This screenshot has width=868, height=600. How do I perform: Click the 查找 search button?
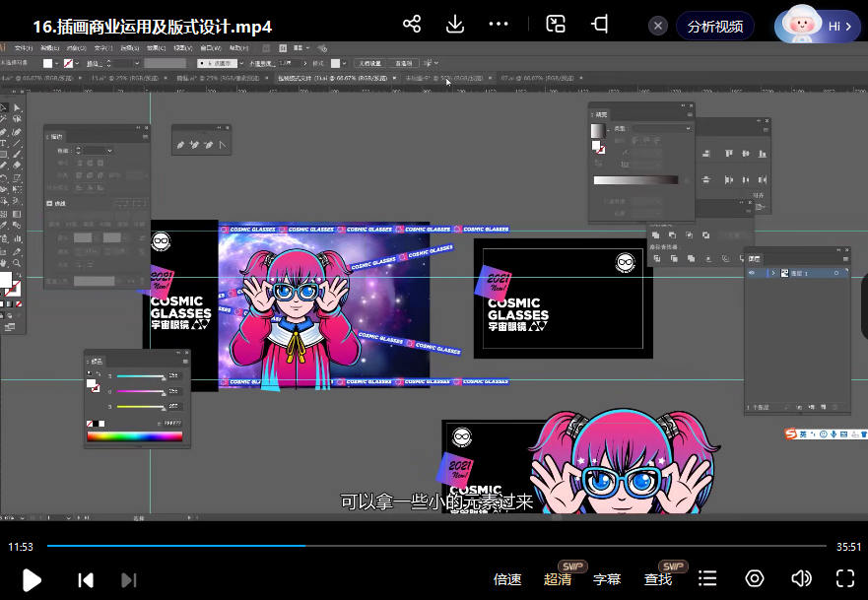658,579
